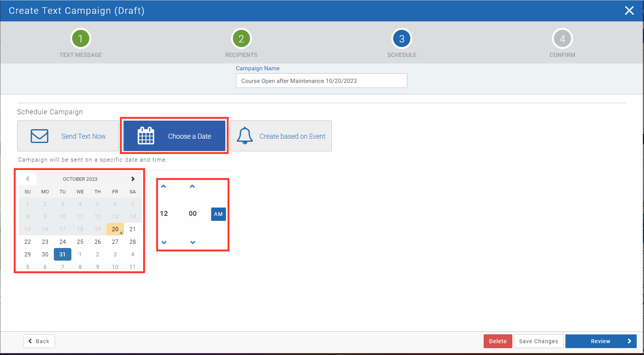Choose the Send Text Now option
Screen dimensions: 644x355
(x=68, y=136)
